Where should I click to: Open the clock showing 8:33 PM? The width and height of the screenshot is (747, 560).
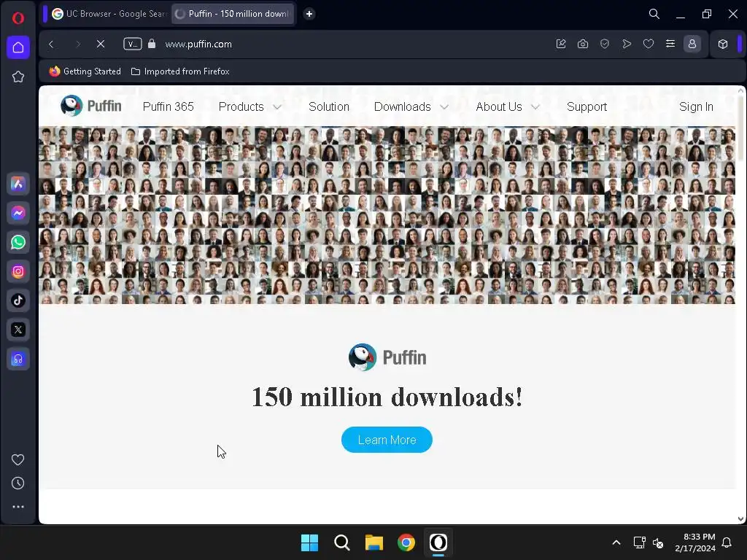click(695, 542)
